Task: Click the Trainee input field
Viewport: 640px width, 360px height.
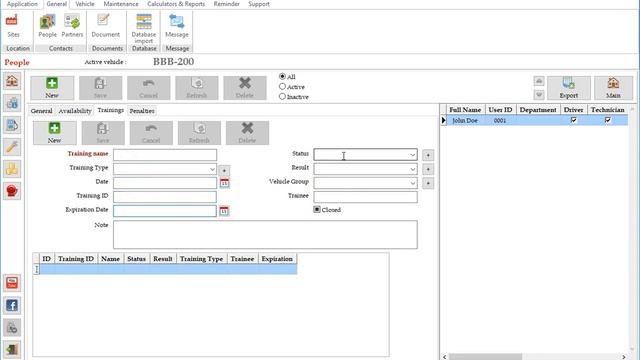Action: [x=365, y=197]
